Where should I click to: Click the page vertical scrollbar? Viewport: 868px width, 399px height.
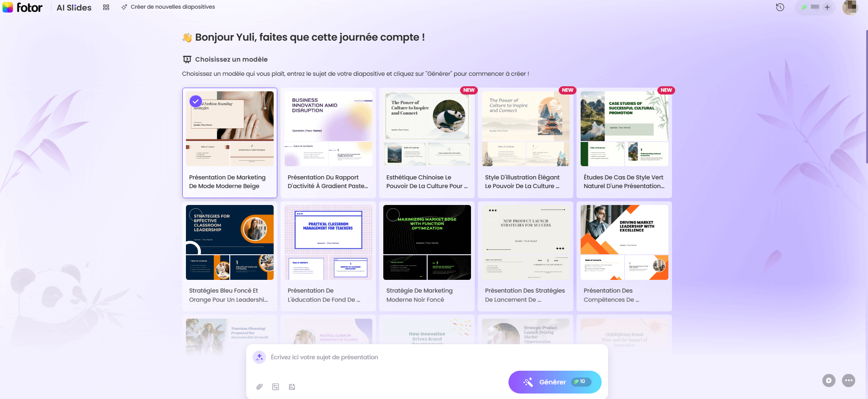[x=866, y=96]
